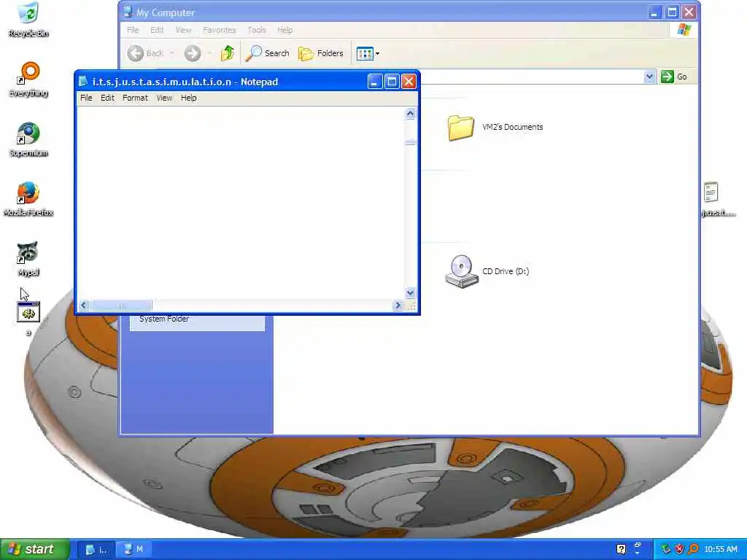The height and width of the screenshot is (560, 747).
Task: Switch to My Computer taskbar button
Action: tap(134, 550)
